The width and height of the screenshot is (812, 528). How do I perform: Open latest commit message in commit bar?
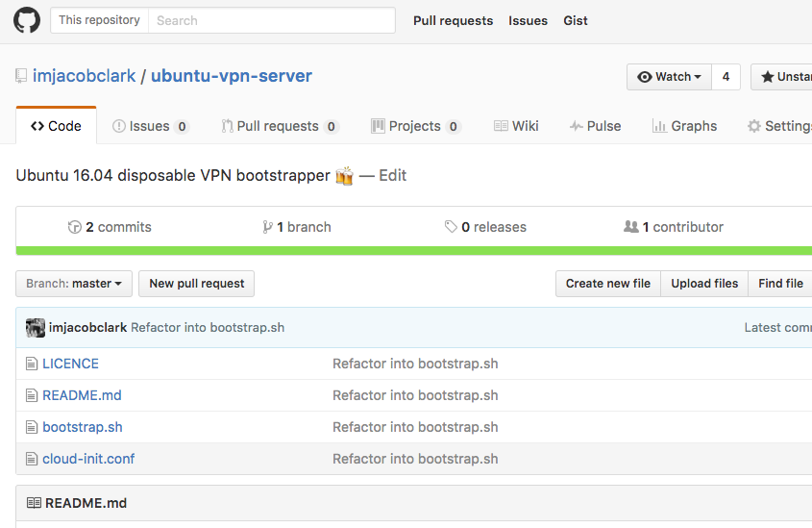point(208,327)
